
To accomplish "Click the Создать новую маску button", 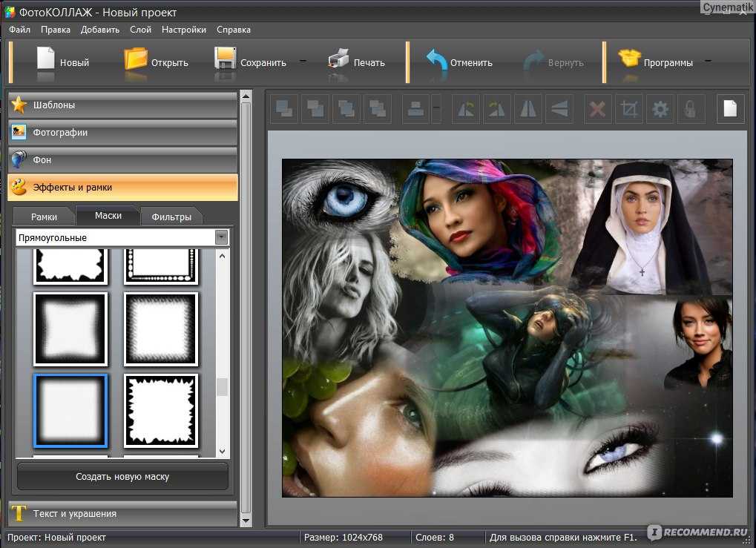I will (x=122, y=477).
